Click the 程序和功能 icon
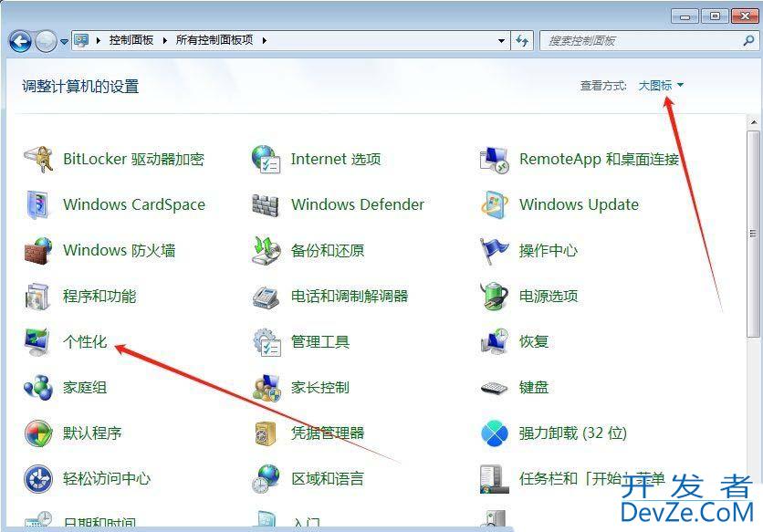The image size is (763, 532). 38,296
